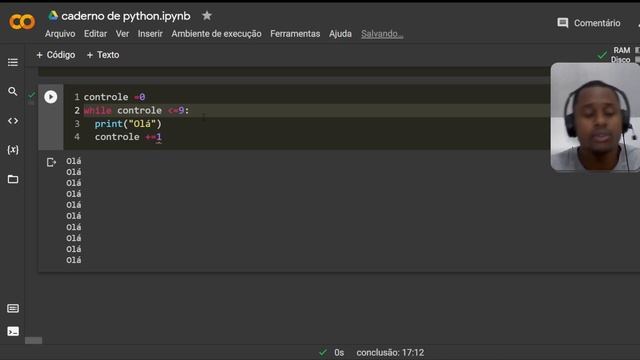640x360 pixels.
Task: Click the Colab logo icon
Action: (x=22, y=22)
